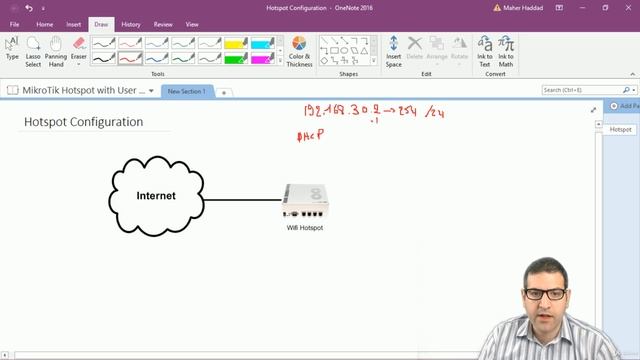Pick the Eraser tool
The image size is (640, 360).
tap(79, 47)
